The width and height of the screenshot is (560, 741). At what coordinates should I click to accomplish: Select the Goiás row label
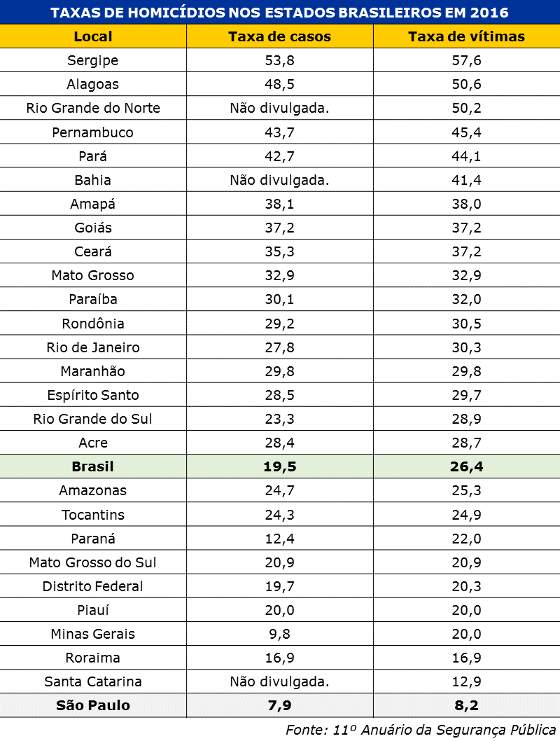(x=93, y=228)
